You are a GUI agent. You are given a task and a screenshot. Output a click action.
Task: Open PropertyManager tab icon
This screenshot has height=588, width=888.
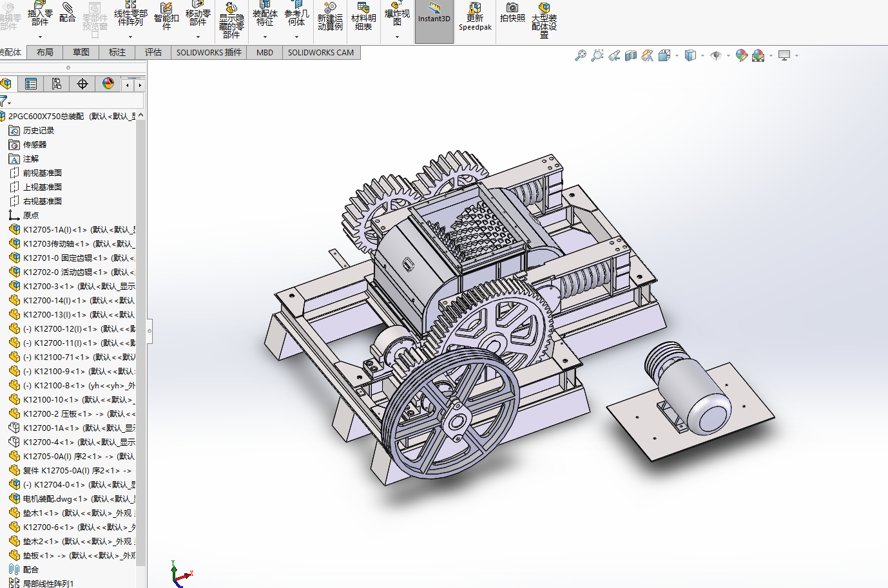pyautogui.click(x=31, y=84)
